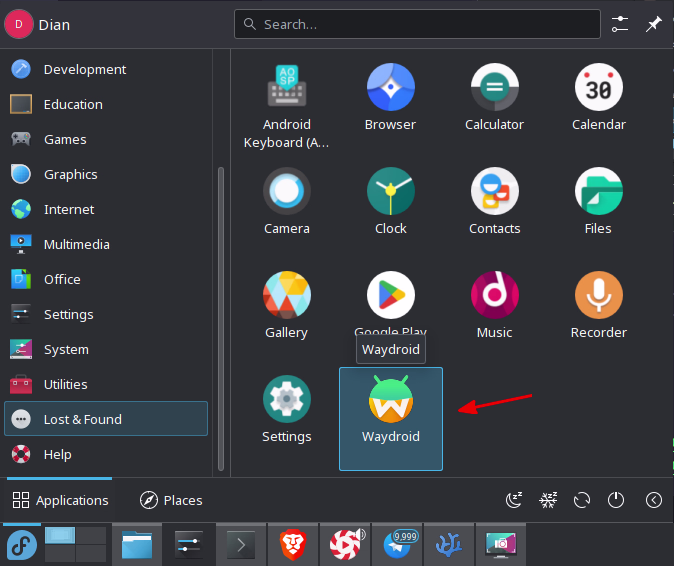Open System Settings from taskbar
The image size is (674, 566).
click(x=189, y=545)
